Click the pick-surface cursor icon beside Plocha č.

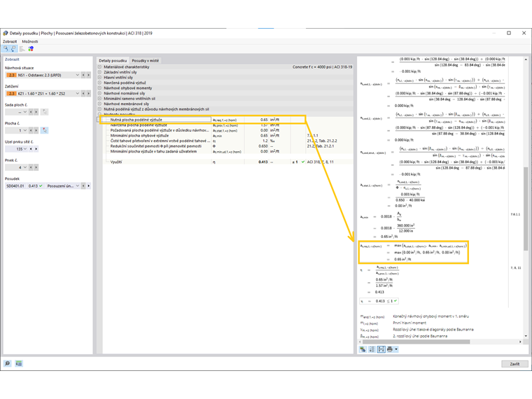(45, 130)
